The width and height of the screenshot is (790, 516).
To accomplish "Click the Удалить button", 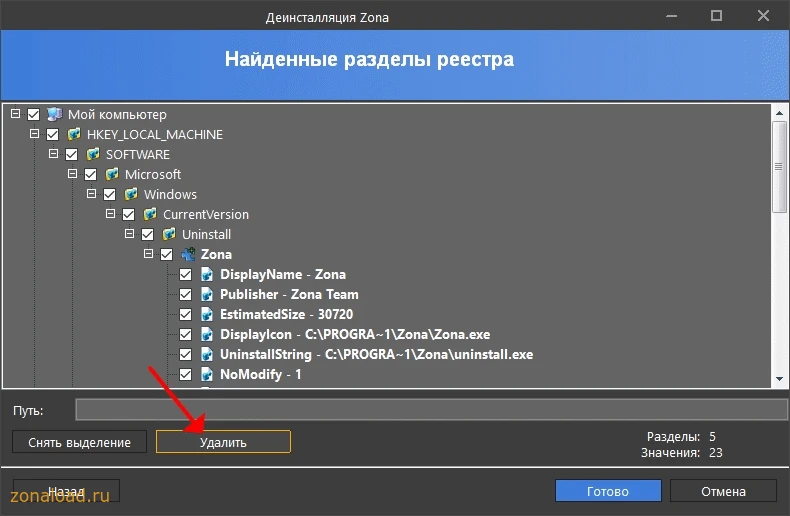I will pos(223,442).
